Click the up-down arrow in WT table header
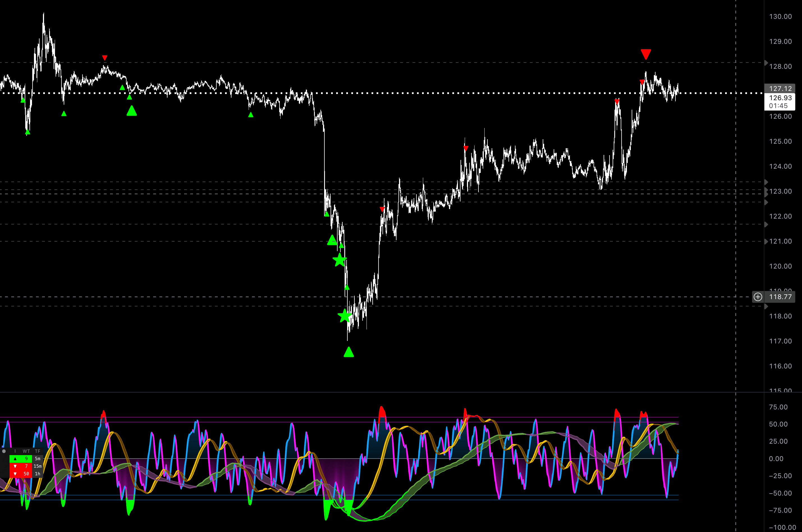Image resolution: width=802 pixels, height=532 pixels. (15, 451)
